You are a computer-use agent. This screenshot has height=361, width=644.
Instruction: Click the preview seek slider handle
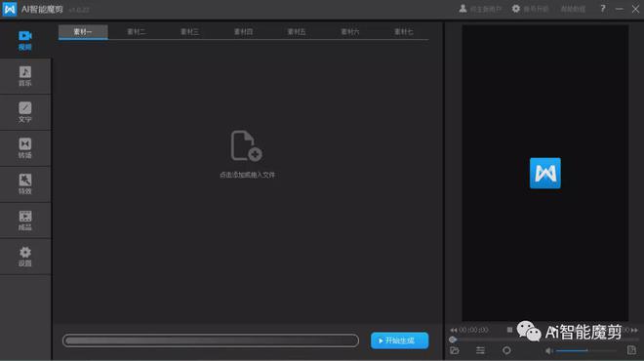[x=453, y=340]
